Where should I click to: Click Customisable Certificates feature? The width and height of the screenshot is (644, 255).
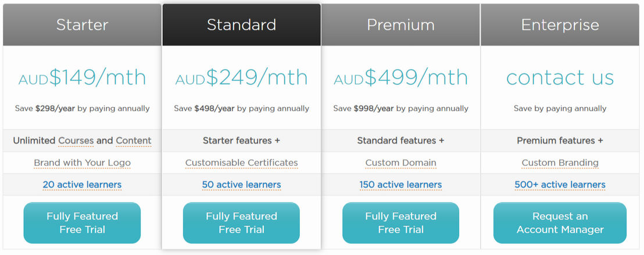pyautogui.click(x=242, y=163)
